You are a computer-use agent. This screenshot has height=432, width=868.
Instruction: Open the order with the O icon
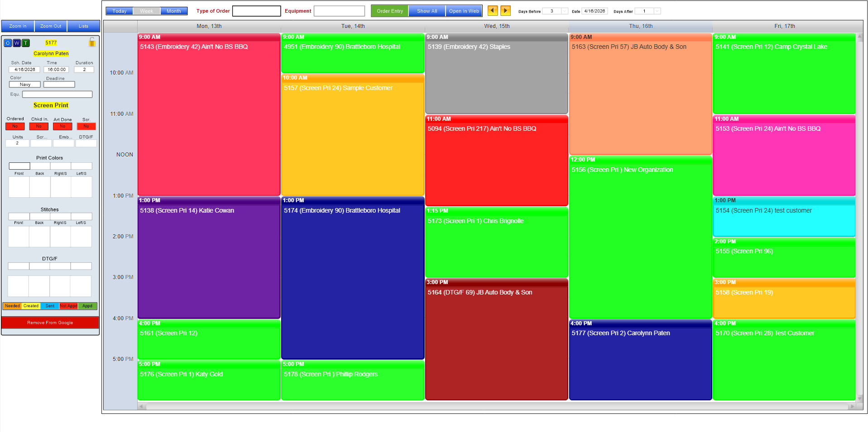click(x=7, y=43)
